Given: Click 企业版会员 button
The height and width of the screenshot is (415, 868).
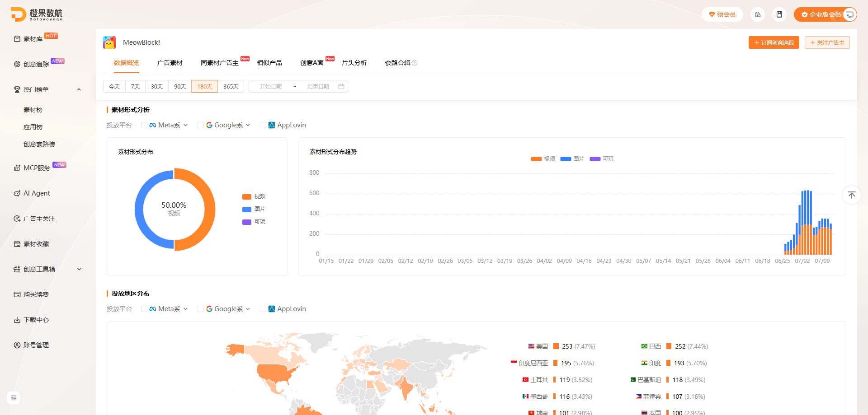Looking at the screenshot, I should click(826, 14).
